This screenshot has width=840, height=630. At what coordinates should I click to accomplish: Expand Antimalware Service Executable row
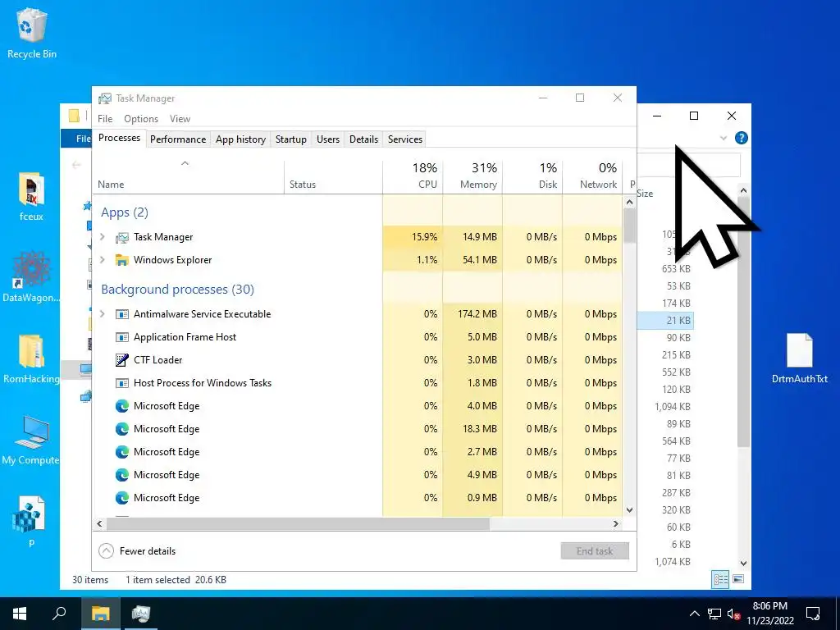coord(103,314)
